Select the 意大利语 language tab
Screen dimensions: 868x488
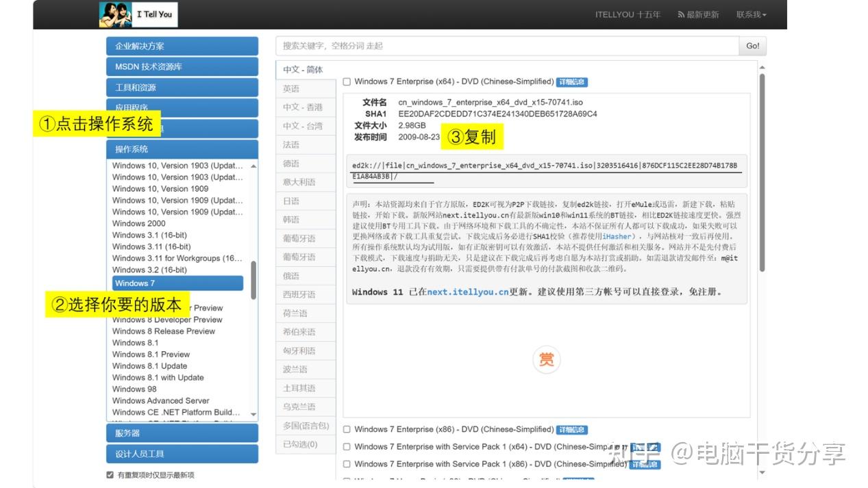pyautogui.click(x=306, y=182)
